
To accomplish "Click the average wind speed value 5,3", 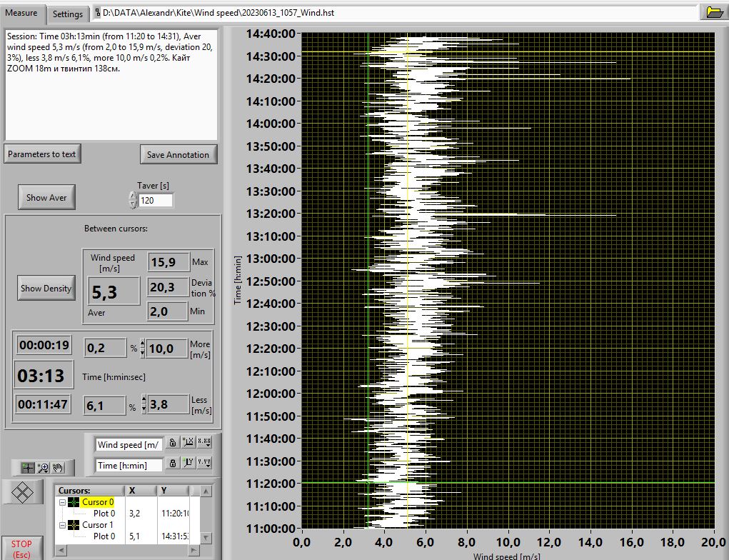I will pos(114,291).
